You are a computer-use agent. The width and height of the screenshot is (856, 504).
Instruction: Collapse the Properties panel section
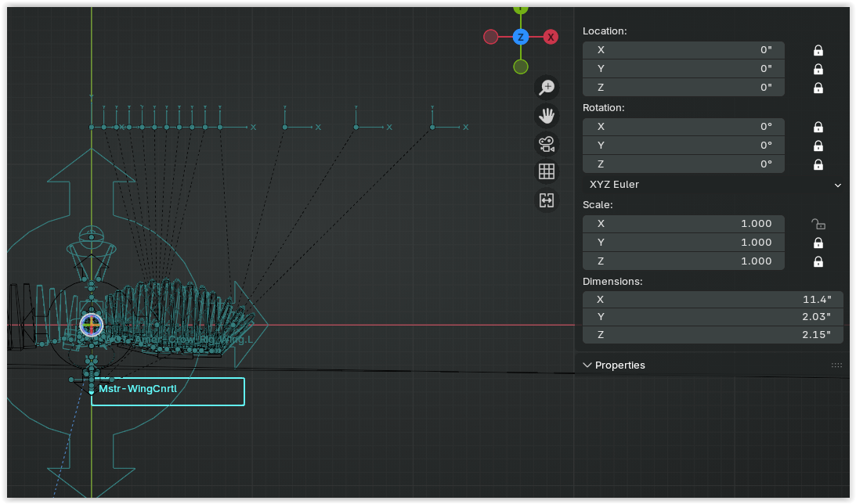[587, 365]
